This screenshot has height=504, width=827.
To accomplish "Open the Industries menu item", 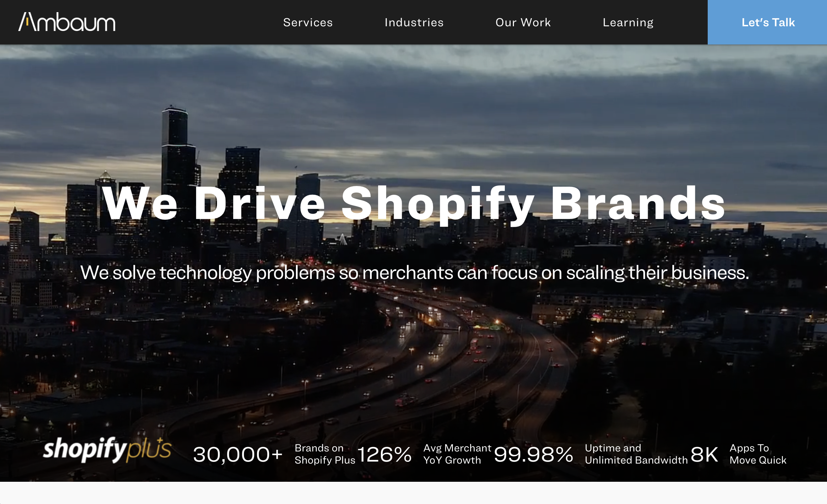I will click(414, 22).
